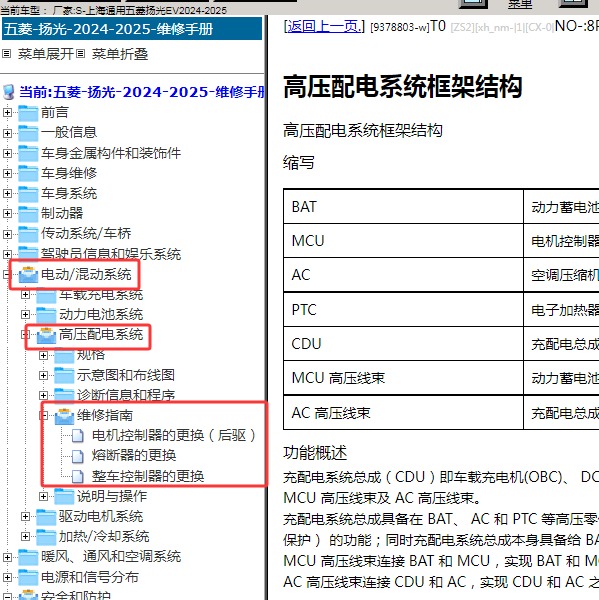Click the 车身维修 folder icon
This screenshot has height=600, width=599.
pyautogui.click(x=28, y=173)
